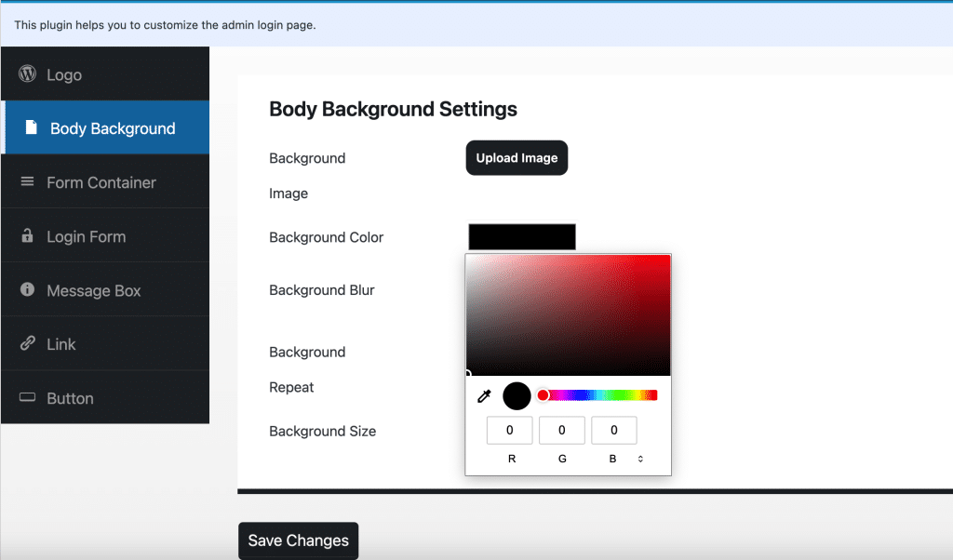
Task: Toggle the RGB color format switcher arrows
Action: click(640, 459)
